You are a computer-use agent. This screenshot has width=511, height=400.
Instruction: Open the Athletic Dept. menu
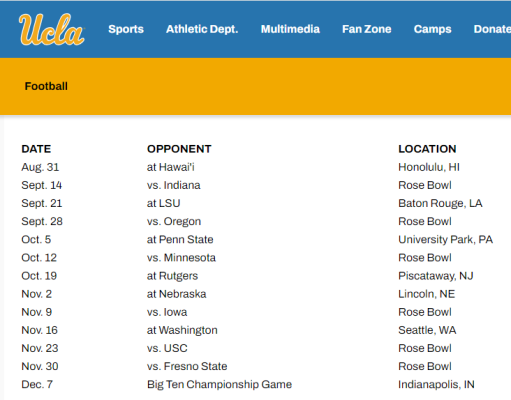click(x=202, y=29)
